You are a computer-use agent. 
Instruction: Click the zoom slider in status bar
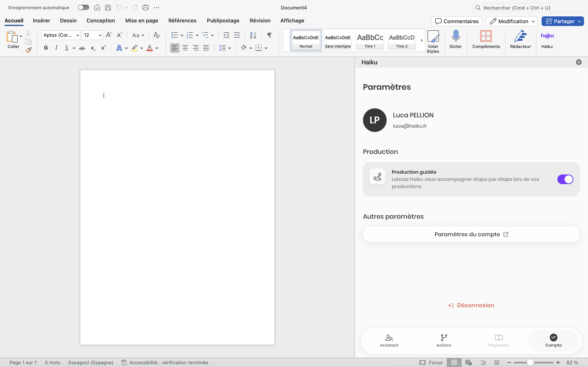(x=530, y=362)
